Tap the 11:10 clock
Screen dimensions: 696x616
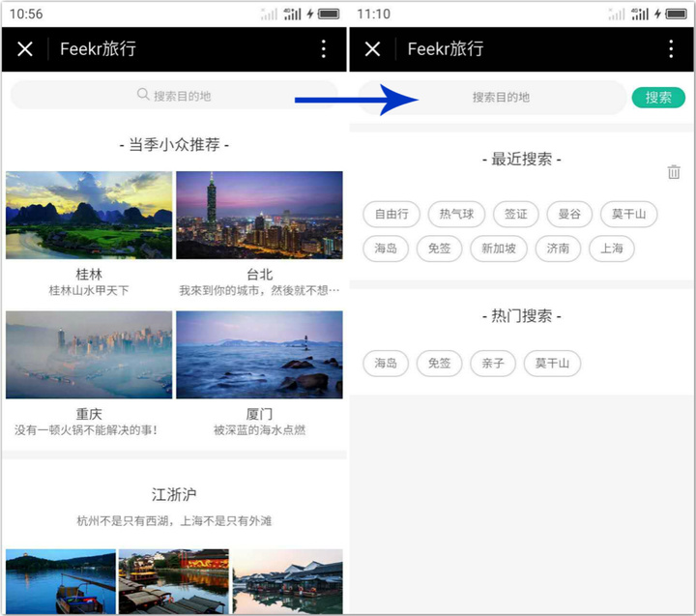click(374, 15)
